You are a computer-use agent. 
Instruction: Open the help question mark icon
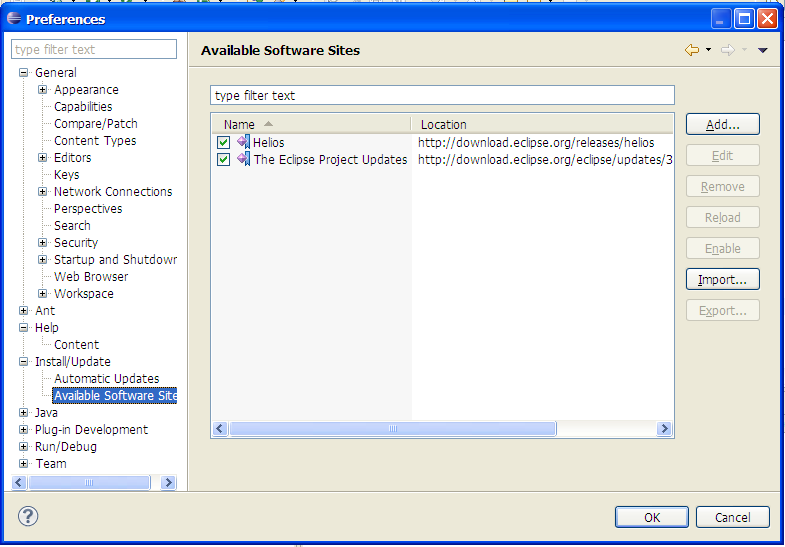click(x=28, y=516)
